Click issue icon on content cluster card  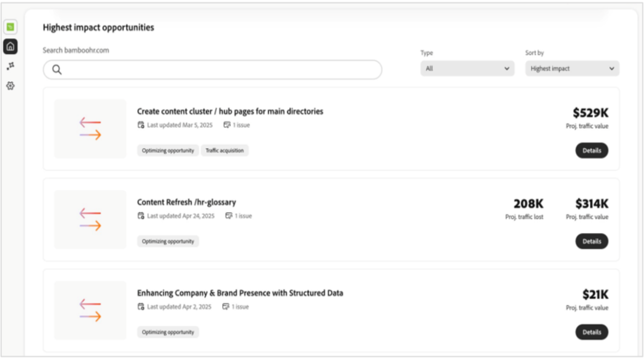(227, 125)
